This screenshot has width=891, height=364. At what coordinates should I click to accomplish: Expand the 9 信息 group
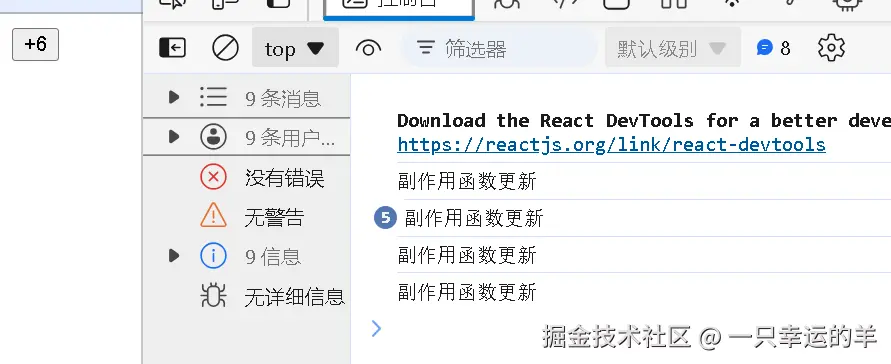point(174,256)
